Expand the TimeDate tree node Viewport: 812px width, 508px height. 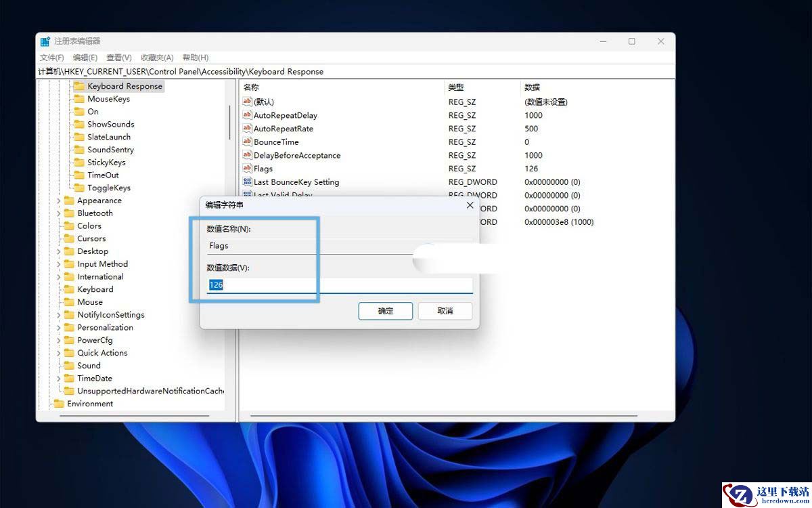pyautogui.click(x=59, y=378)
